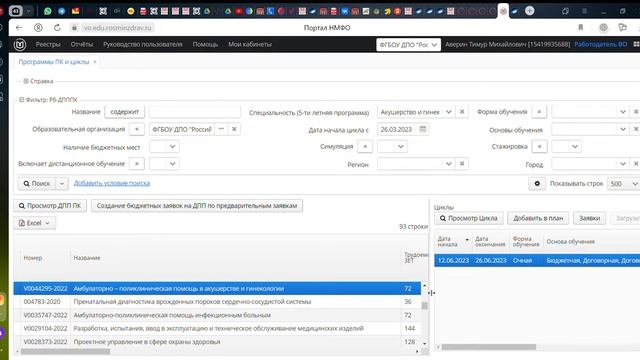Click the browser back arrow

19,28
